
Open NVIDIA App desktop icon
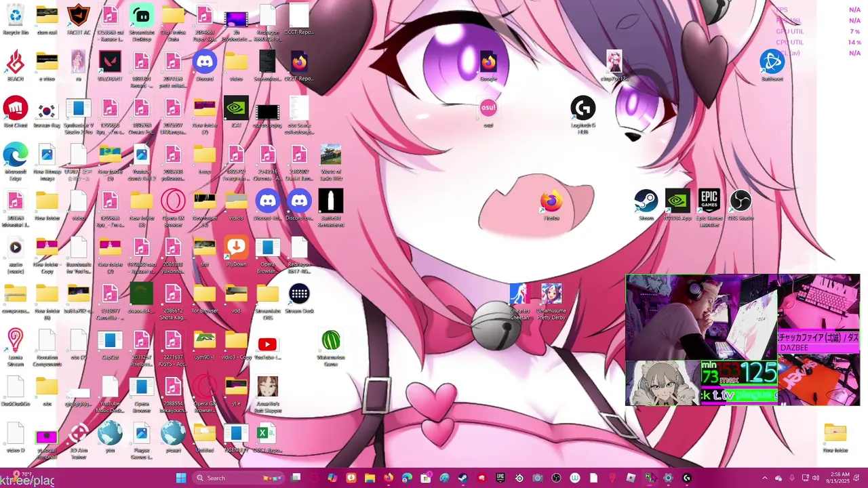[677, 205]
